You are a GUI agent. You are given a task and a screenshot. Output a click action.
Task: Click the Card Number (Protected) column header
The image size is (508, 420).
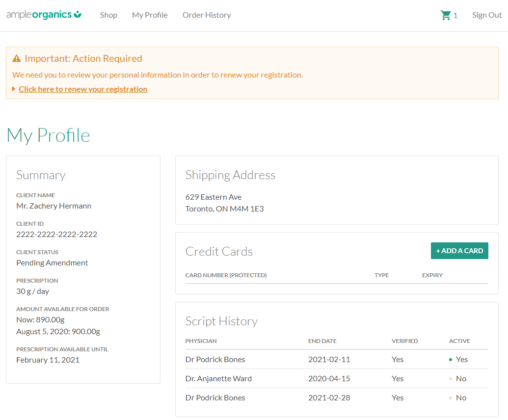(x=226, y=275)
